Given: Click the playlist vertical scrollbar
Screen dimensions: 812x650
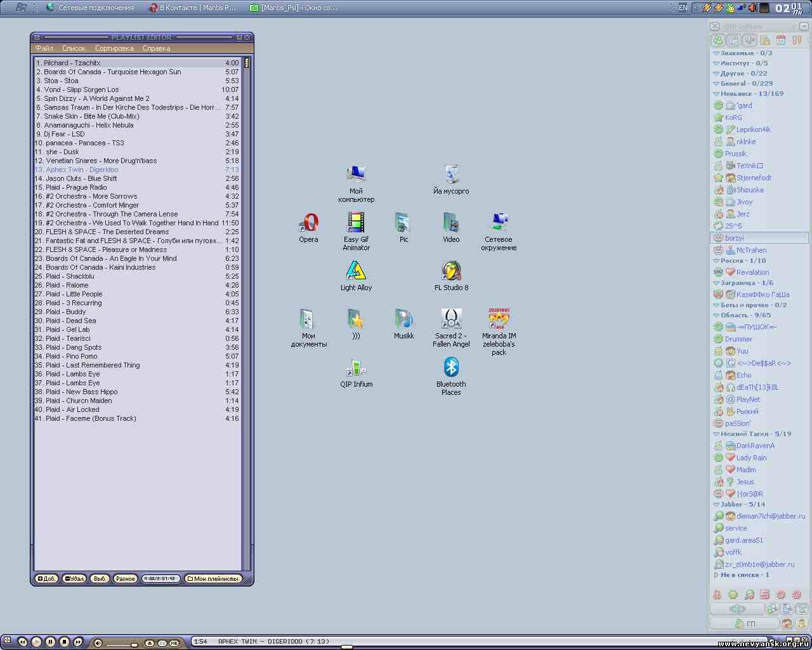Looking at the screenshot, I should [x=247, y=314].
